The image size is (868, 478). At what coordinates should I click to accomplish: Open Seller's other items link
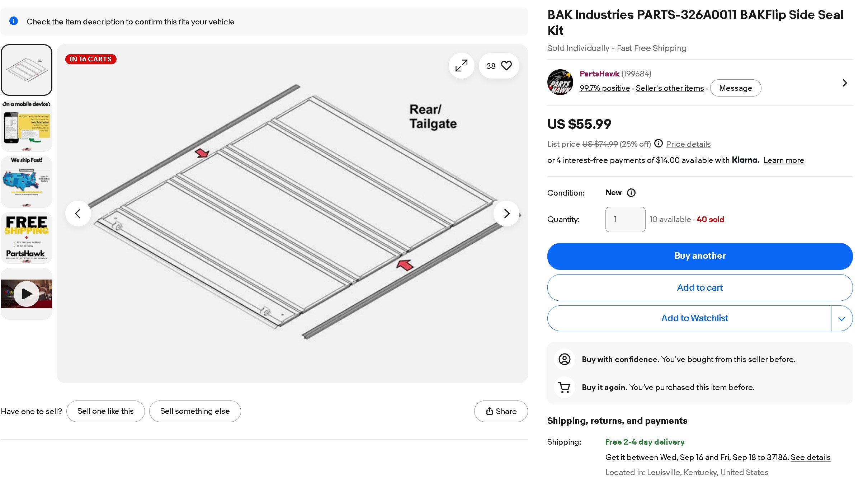coord(670,88)
